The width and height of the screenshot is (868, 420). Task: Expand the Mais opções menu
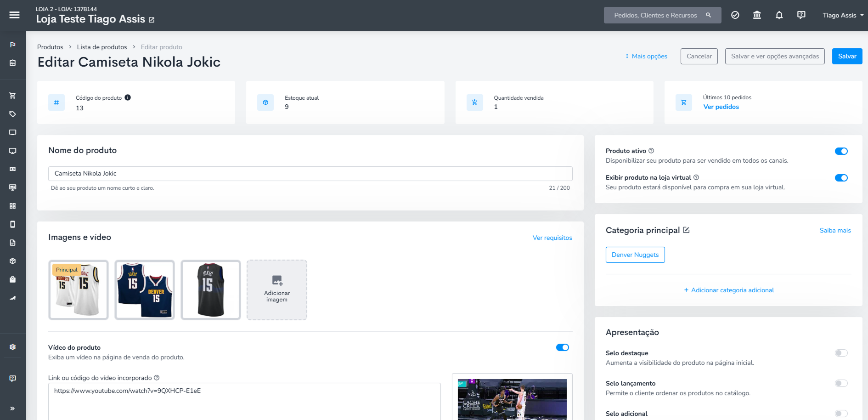click(x=646, y=56)
